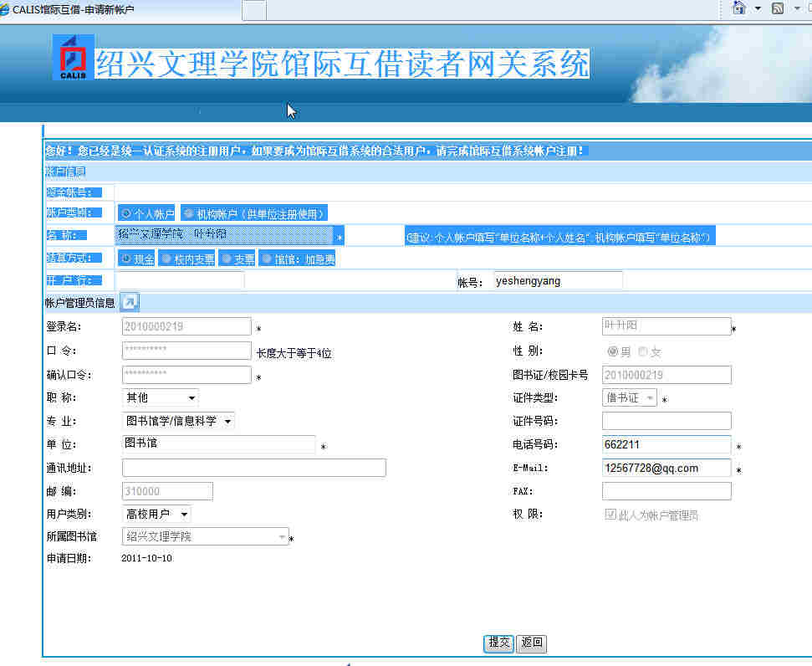Click the CALIS page favicon in the tab
The height and width of the screenshot is (666, 812).
(6, 9)
